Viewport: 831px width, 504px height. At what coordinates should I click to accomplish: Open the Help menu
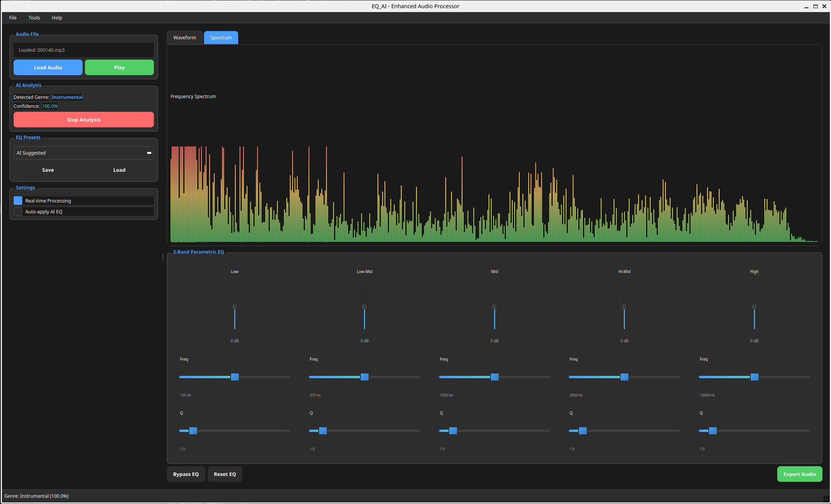[x=57, y=18]
